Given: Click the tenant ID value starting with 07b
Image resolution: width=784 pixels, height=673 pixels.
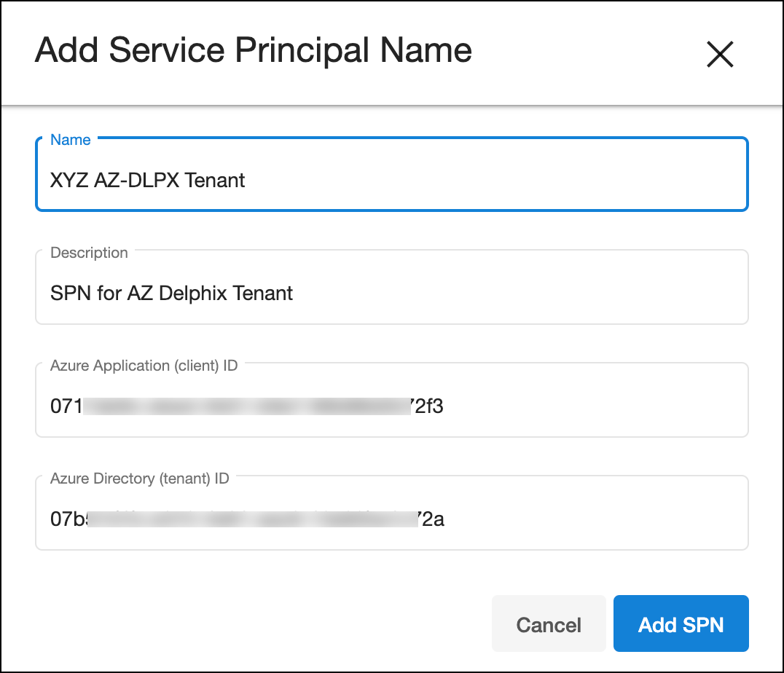Looking at the screenshot, I should (x=68, y=519).
